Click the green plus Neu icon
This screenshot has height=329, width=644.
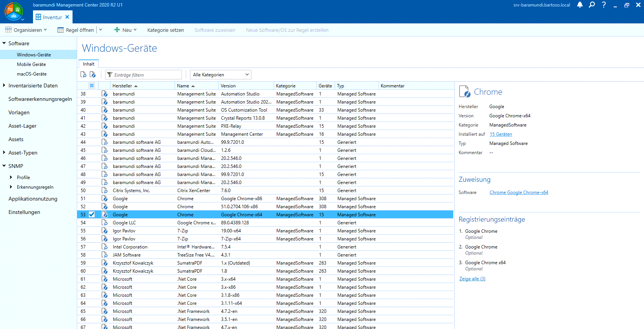click(x=117, y=30)
